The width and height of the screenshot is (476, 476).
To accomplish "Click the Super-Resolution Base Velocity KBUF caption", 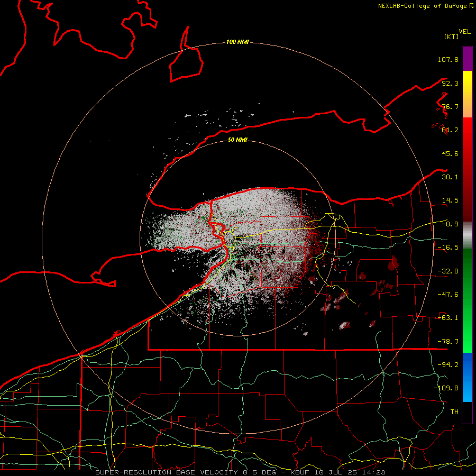I will pos(241,472).
